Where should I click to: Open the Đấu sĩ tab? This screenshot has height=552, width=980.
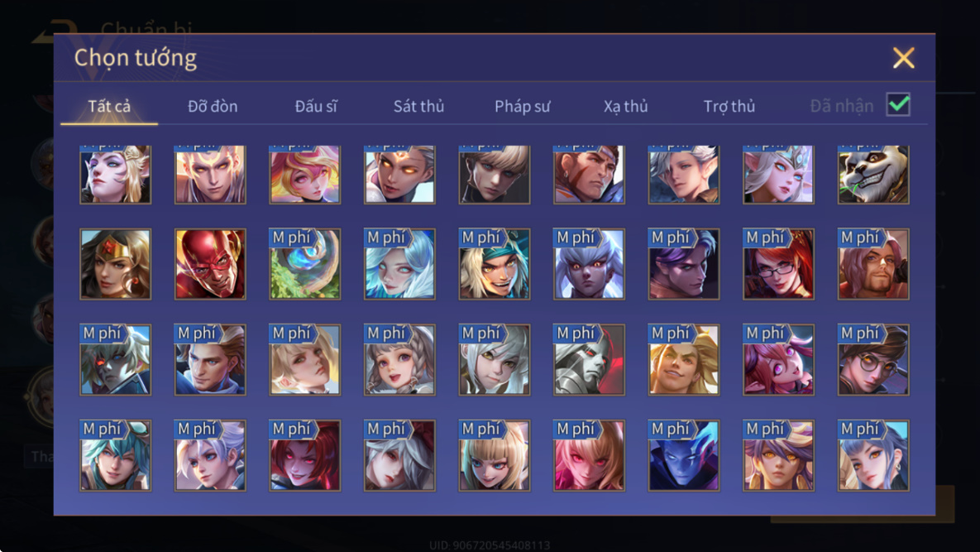tap(316, 106)
